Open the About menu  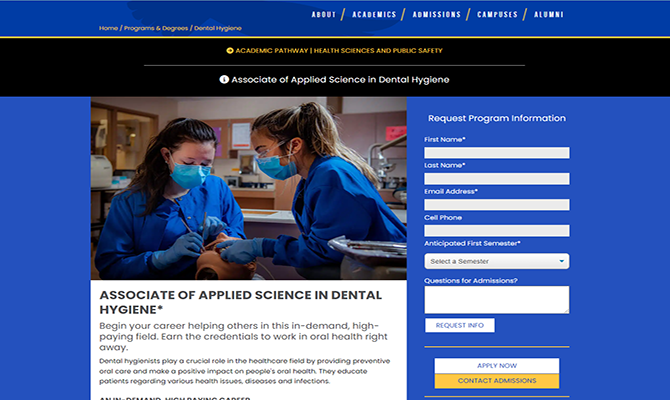323,15
